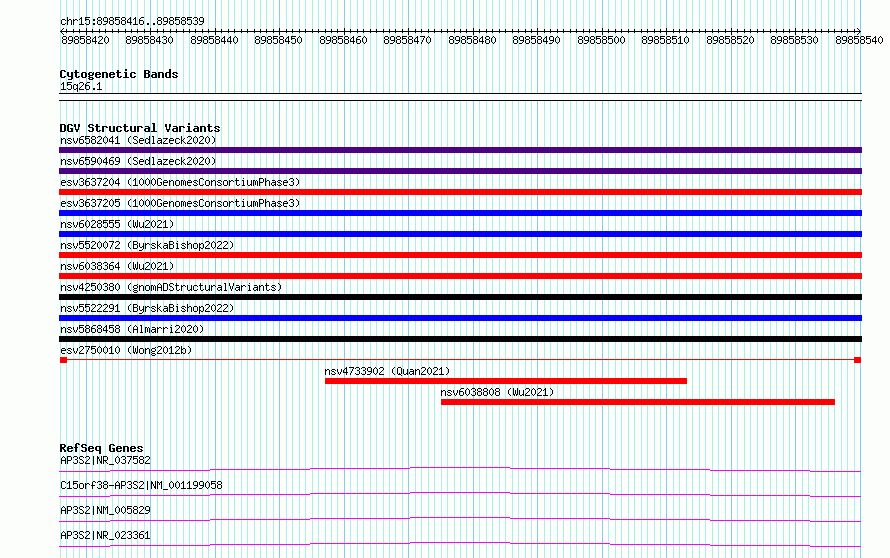The height and width of the screenshot is (558, 890).
Task: Click the nsv6582041 (Sedlazeck2020) label
Action: point(138,140)
